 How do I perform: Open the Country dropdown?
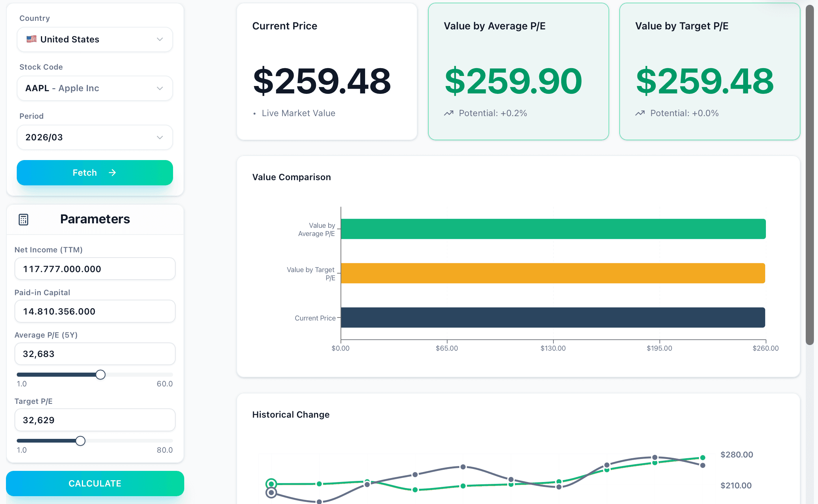95,39
